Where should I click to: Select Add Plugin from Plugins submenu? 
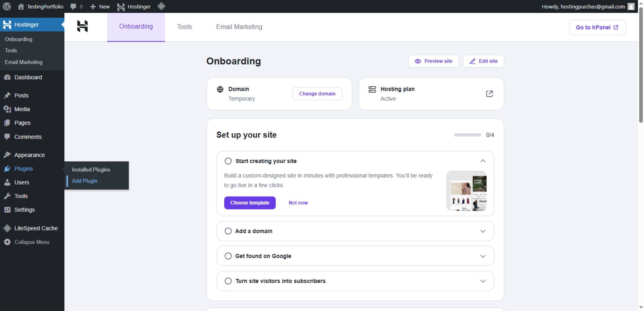(x=85, y=181)
